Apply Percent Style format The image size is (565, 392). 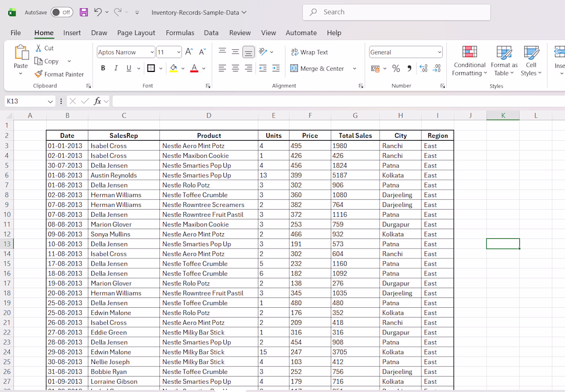[396, 68]
